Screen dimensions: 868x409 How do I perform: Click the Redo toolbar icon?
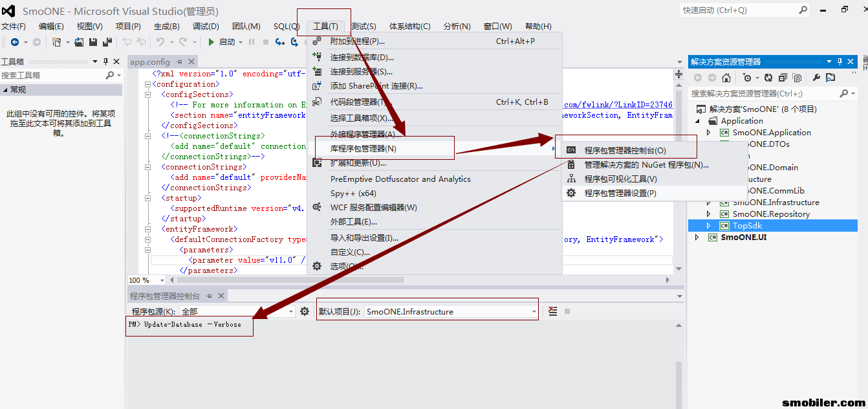pyautogui.click(x=183, y=42)
